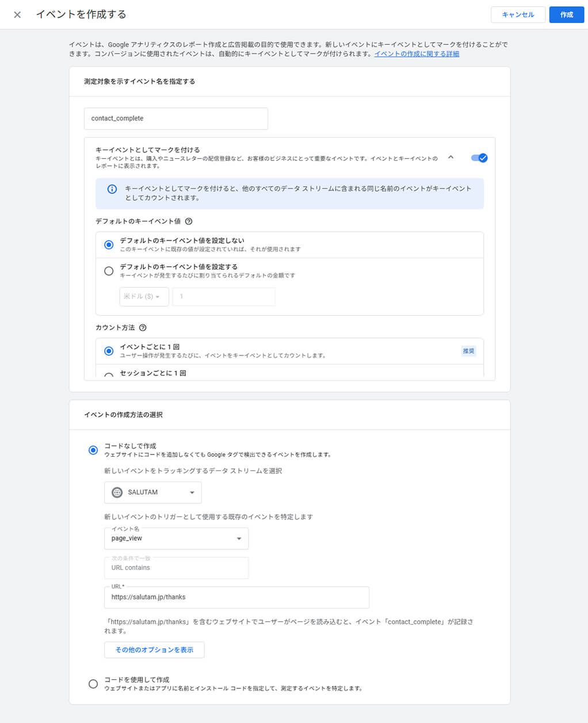Choose イベントごとに1回 counting method
Screen dimensions: 588x723
(109, 351)
